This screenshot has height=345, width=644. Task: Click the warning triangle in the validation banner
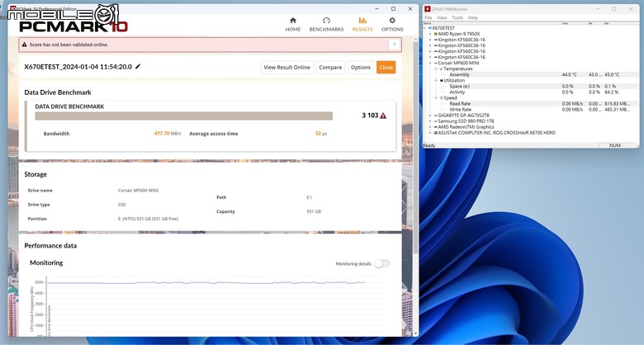(24, 45)
